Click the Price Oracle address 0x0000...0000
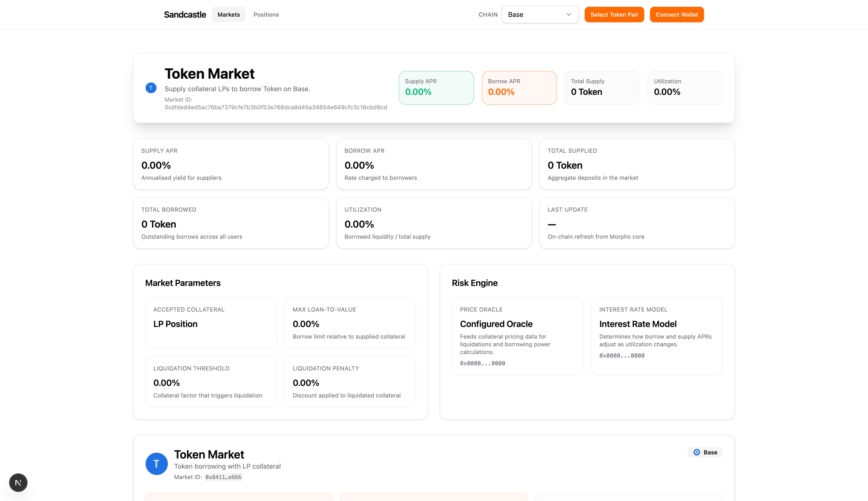This screenshot has width=868, height=501. coord(483,363)
